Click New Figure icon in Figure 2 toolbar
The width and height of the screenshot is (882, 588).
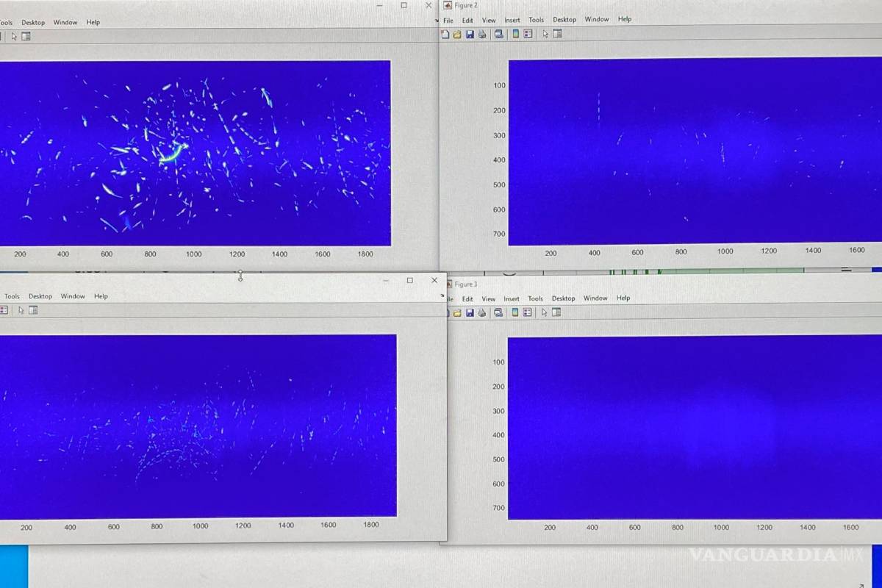pyautogui.click(x=445, y=34)
